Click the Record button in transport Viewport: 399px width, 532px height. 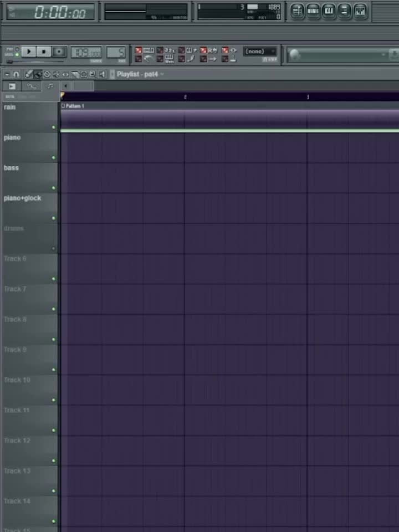point(59,52)
